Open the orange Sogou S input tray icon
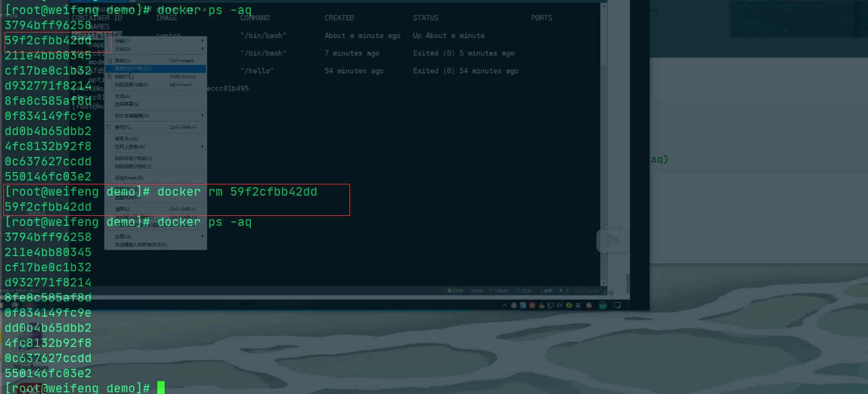 coord(589,305)
